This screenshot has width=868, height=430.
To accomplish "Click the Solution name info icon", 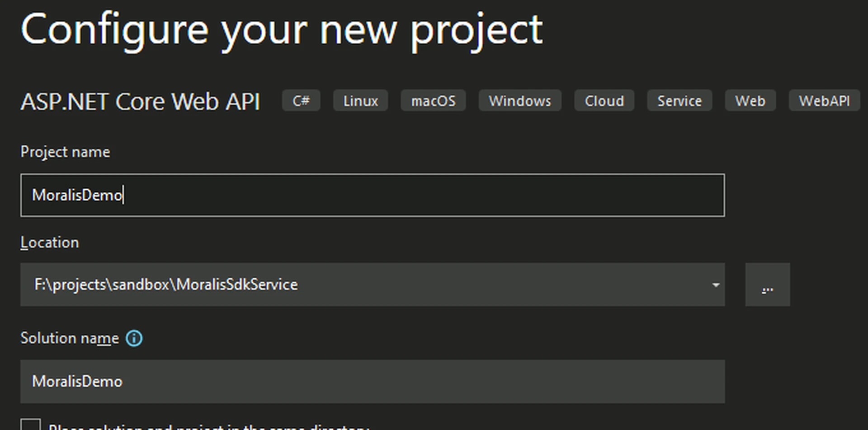I will point(134,338).
